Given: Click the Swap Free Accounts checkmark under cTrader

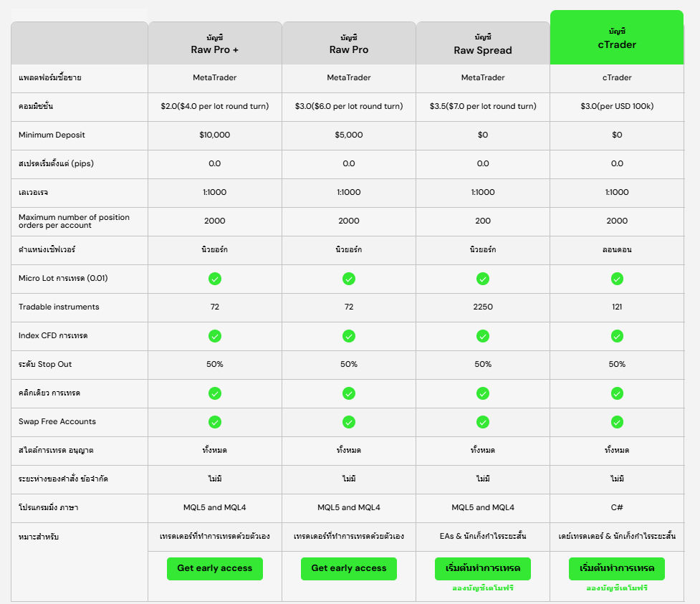Looking at the screenshot, I should 617,422.
